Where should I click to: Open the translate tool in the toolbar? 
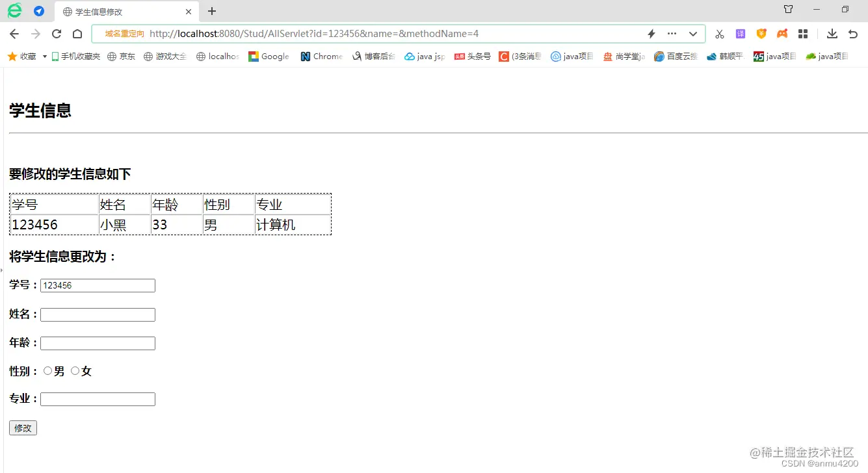[x=741, y=33]
